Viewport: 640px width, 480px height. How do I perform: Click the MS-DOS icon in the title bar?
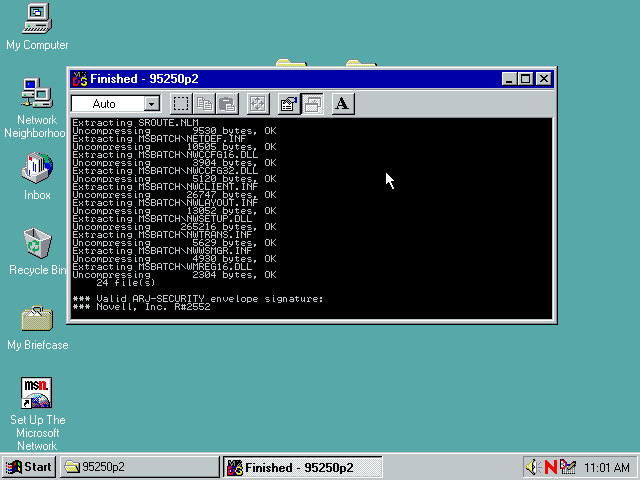[x=80, y=79]
